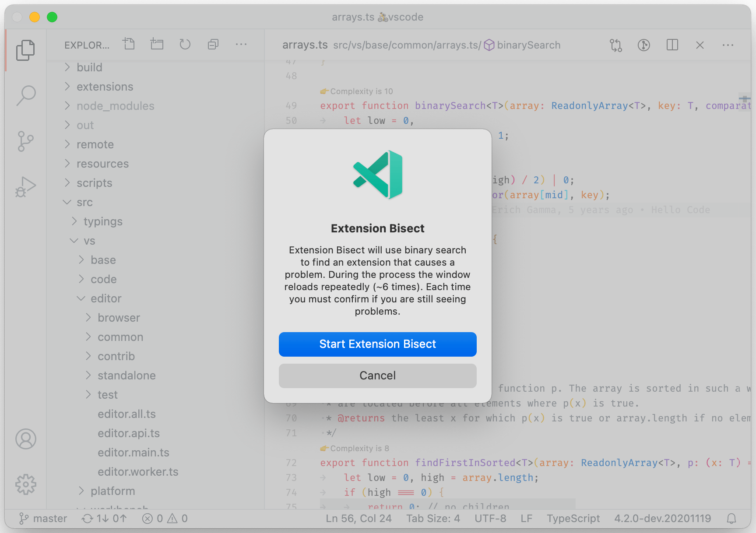The height and width of the screenshot is (533, 756).
Task: Open Source Control view icon
Action: pos(26,141)
